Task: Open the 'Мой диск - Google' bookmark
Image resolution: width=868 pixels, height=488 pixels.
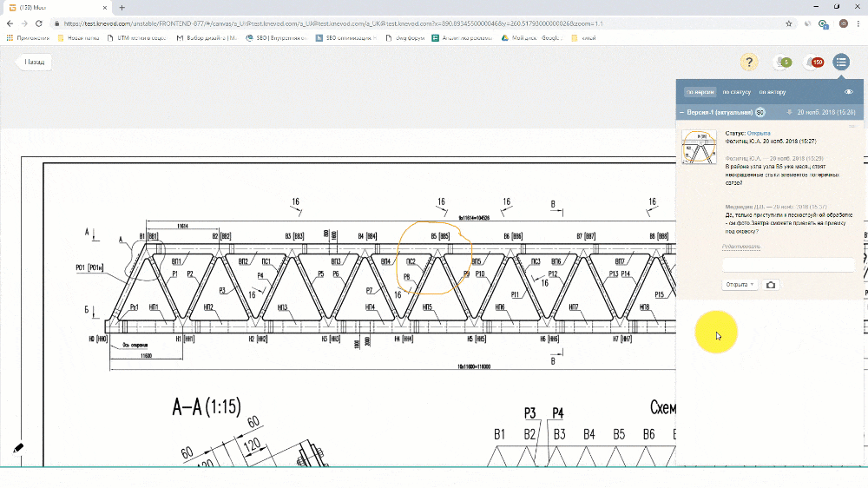Action: [532, 38]
